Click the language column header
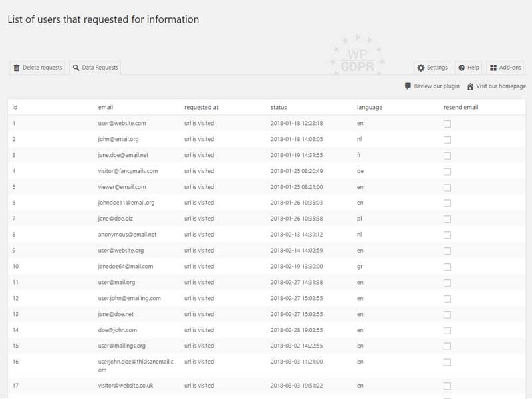 click(370, 107)
